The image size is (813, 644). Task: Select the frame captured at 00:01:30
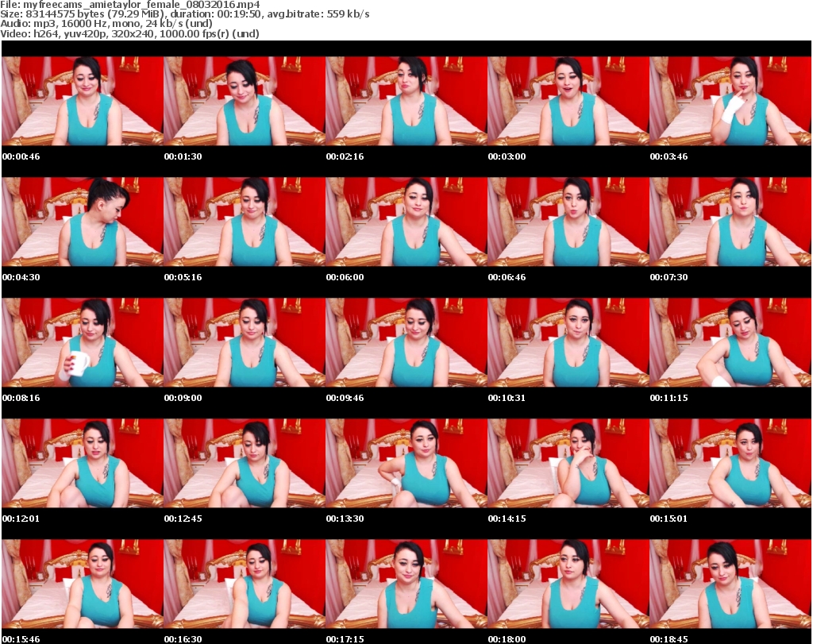pos(245,101)
